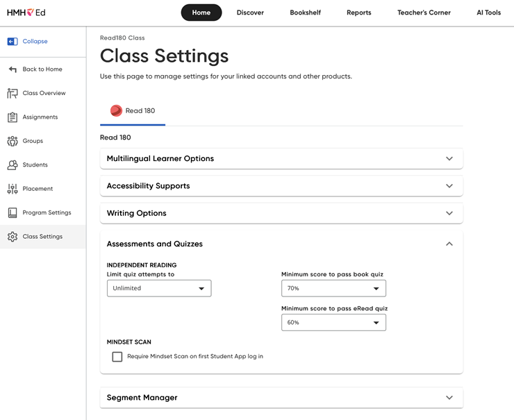The height and width of the screenshot is (420, 514).
Task: Enable Require Mindset Scan checkbox
Action: (x=117, y=356)
